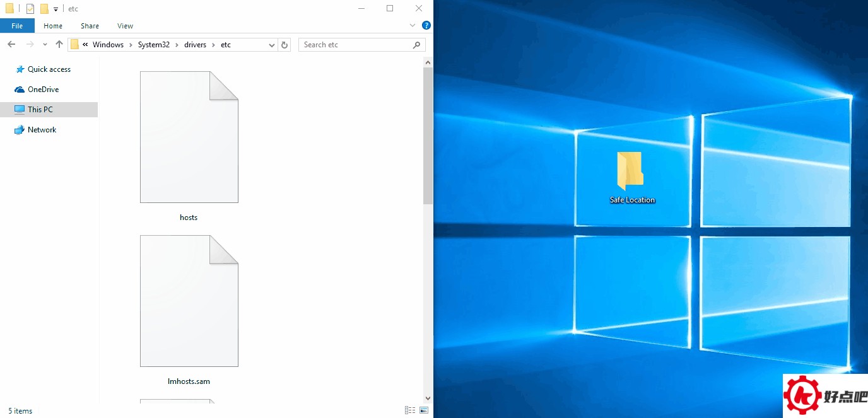The width and height of the screenshot is (868, 418).
Task: Open the address bar history dropdown
Action: [x=272, y=45]
